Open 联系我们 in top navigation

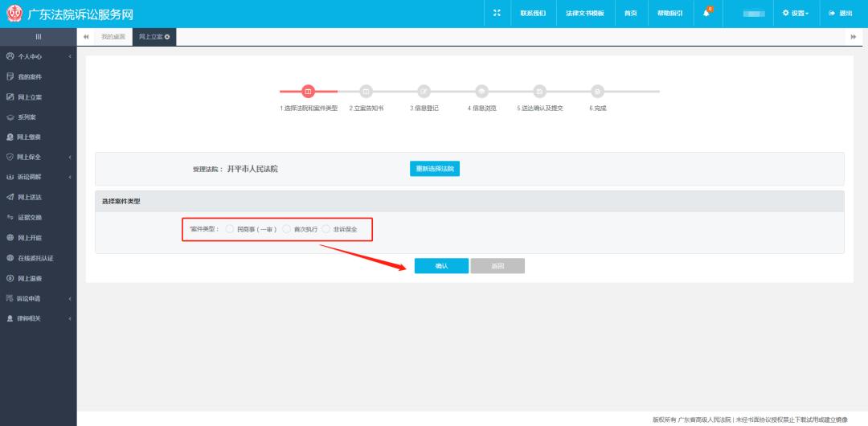click(x=533, y=14)
